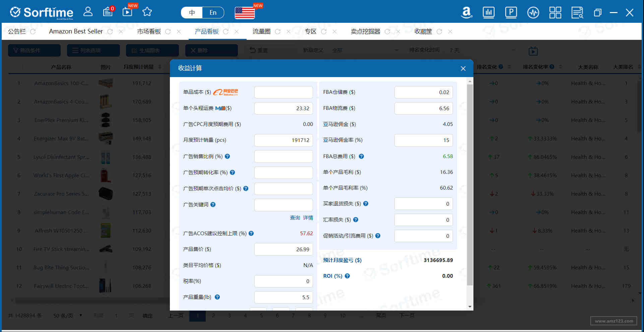
Task: Open the 50 条/页 page size dropdown
Action: pyautogui.click(x=68, y=316)
